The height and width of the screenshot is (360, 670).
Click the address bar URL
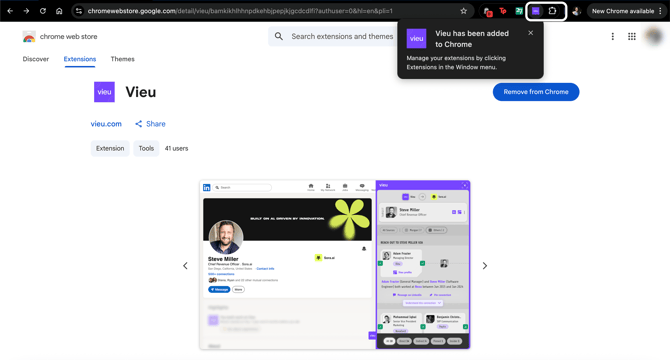[240, 11]
